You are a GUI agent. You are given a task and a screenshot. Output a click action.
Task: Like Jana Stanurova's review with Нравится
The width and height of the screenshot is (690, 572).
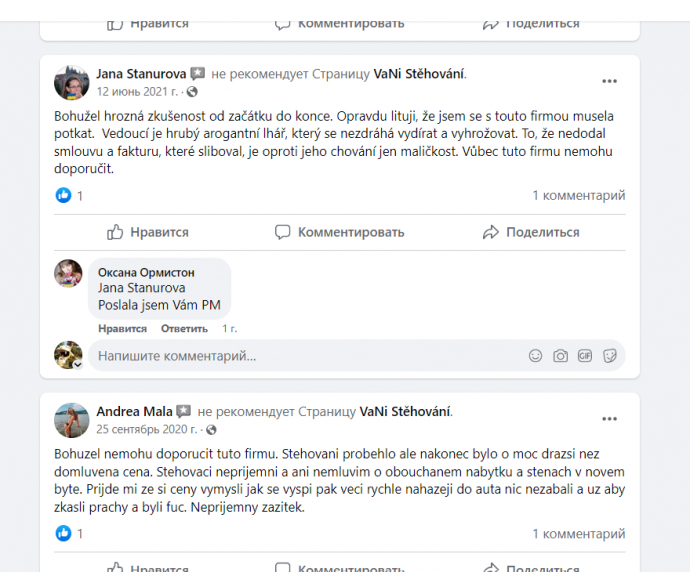pos(148,232)
